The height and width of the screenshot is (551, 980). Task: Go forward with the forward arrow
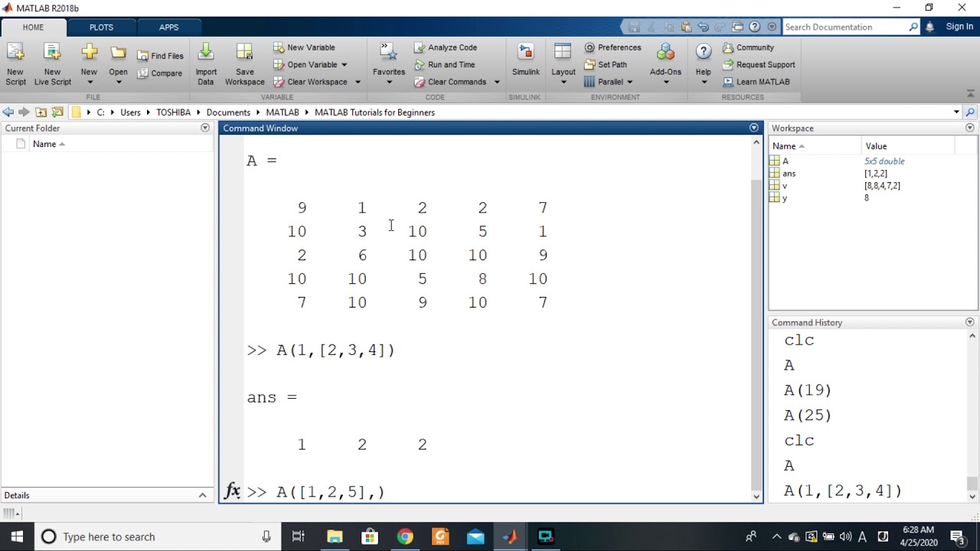point(24,112)
